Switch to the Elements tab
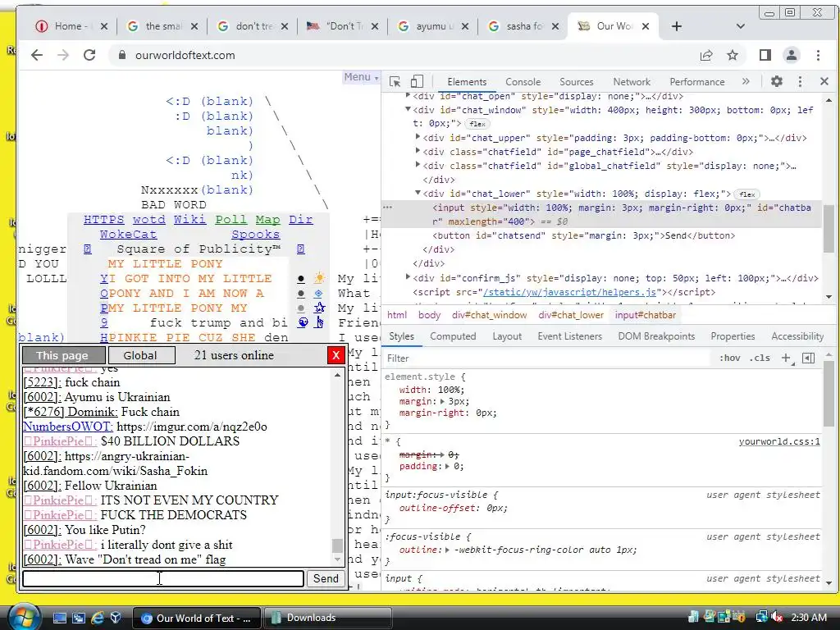Image resolution: width=840 pixels, height=630 pixels. (467, 82)
